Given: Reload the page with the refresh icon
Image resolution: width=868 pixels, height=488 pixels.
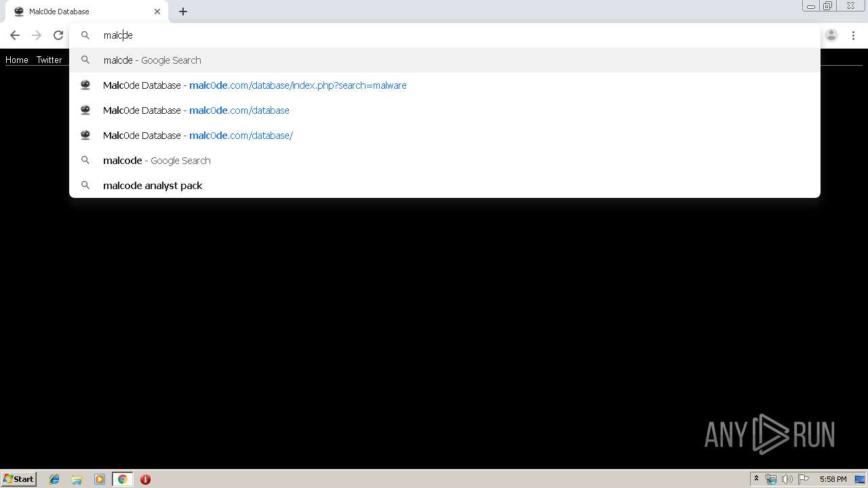Looking at the screenshot, I should [x=58, y=35].
